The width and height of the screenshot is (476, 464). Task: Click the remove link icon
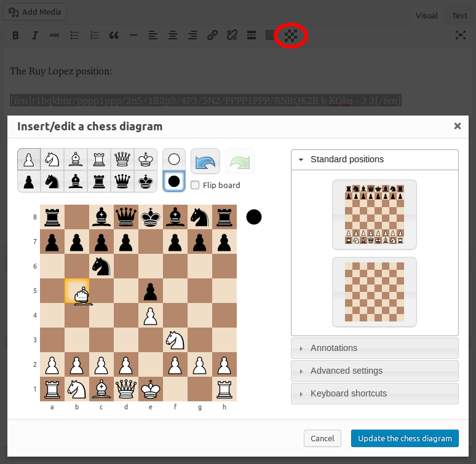point(232,36)
